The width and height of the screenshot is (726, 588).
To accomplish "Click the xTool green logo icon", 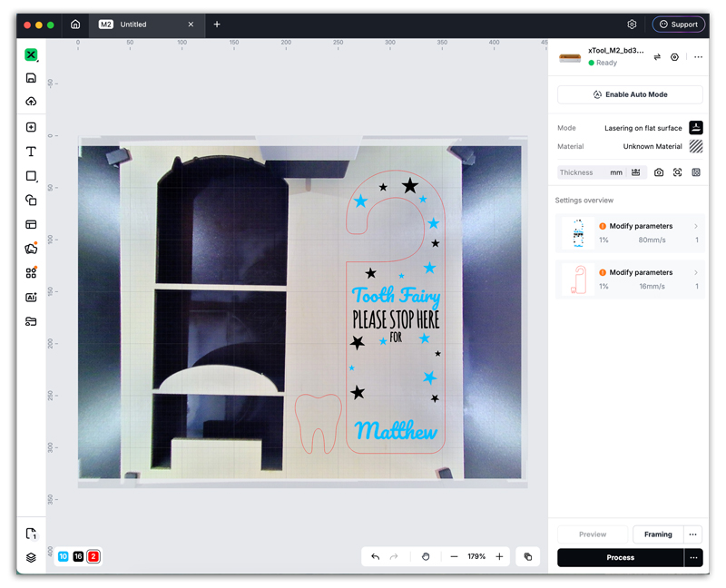I will (31, 54).
